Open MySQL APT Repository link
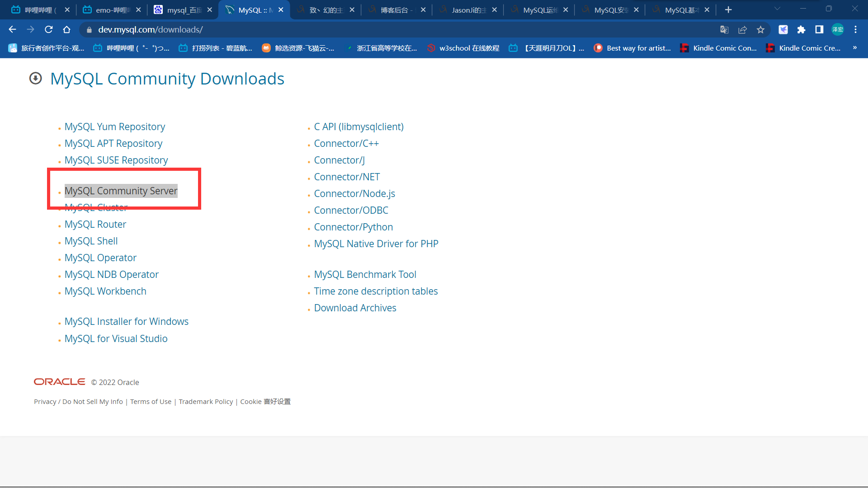Screen dimensions: 868x488 (113, 143)
